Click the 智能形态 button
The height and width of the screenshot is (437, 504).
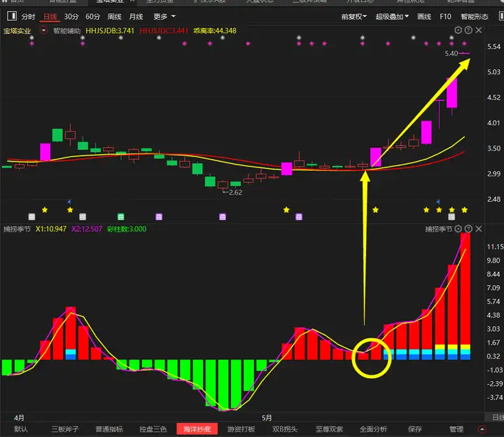(475, 16)
